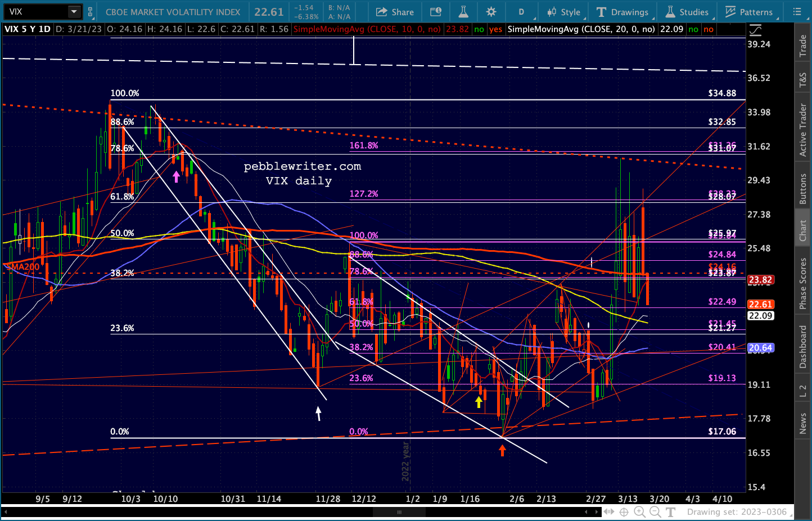Click the 2/27 date axis label
The height and width of the screenshot is (521, 812).
click(x=596, y=499)
